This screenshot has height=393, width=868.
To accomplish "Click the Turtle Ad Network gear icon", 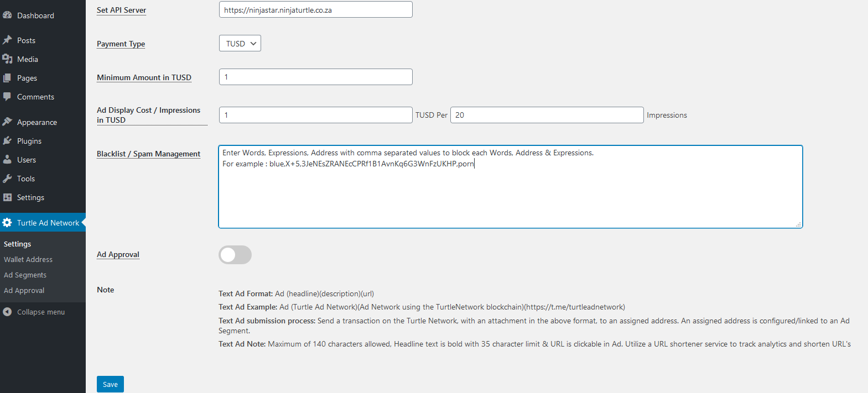I will (x=7, y=223).
